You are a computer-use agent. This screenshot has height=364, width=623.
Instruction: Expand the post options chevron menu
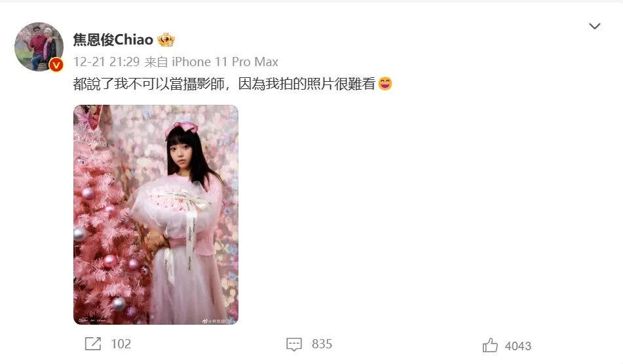coord(594,26)
